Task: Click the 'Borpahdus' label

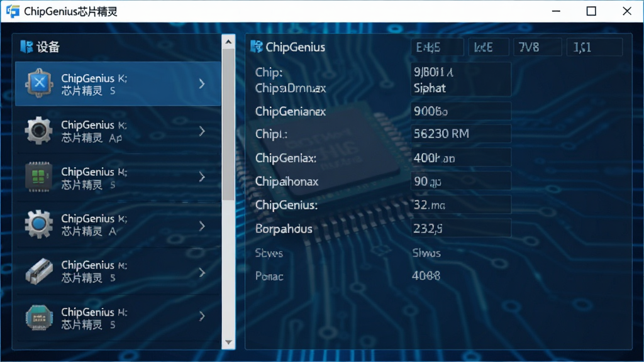Action: 284,229
